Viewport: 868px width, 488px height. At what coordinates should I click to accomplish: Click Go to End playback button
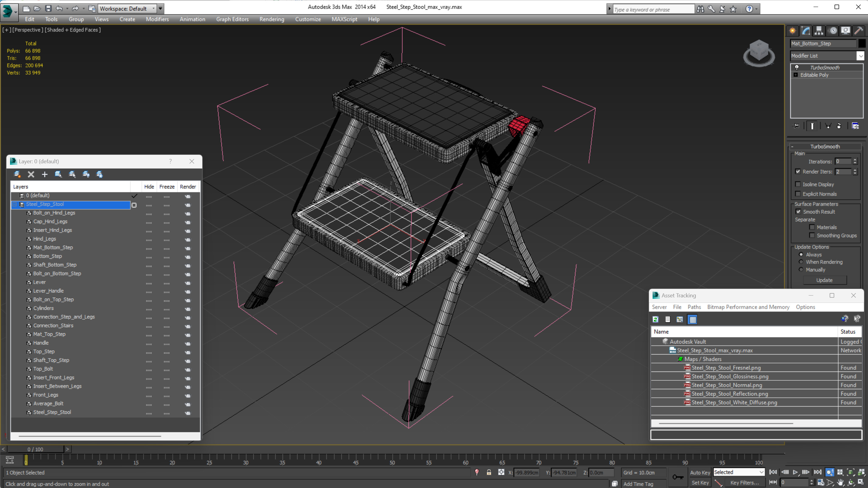pyautogui.click(x=817, y=472)
